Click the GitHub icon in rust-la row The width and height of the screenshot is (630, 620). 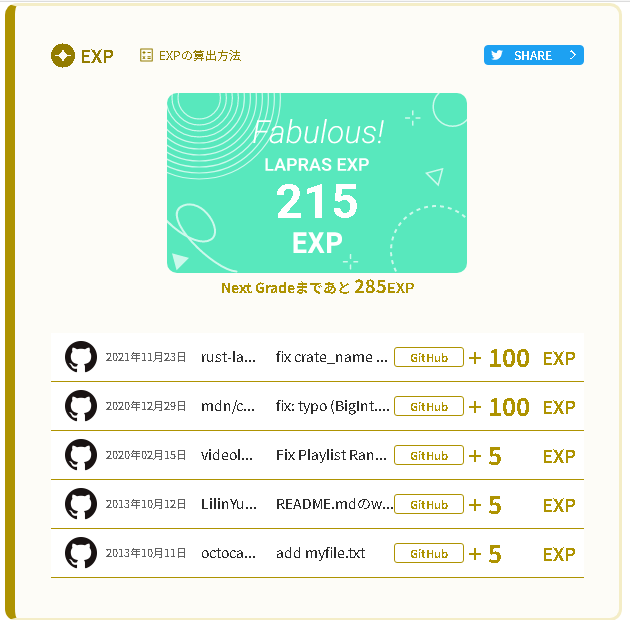point(80,357)
